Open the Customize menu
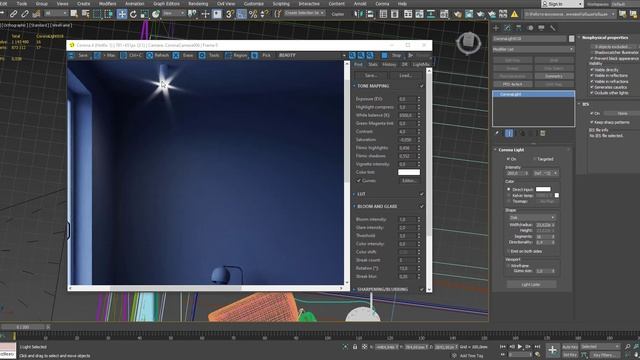Image resolution: width=640 pixels, height=360 pixels. pyautogui.click(x=253, y=4)
